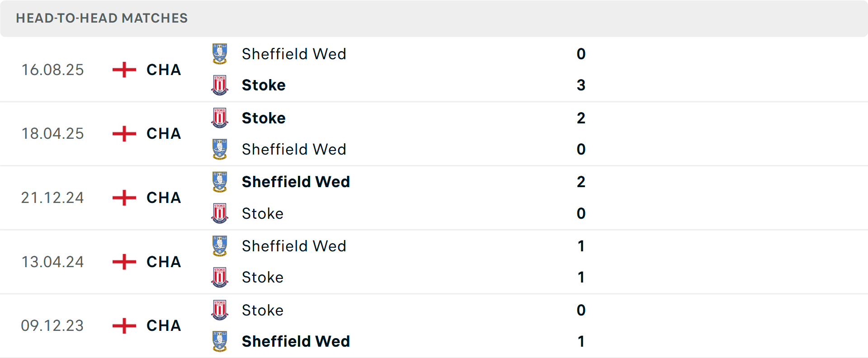Select the Stoke club badge in the 18.04.25 row

(x=219, y=118)
